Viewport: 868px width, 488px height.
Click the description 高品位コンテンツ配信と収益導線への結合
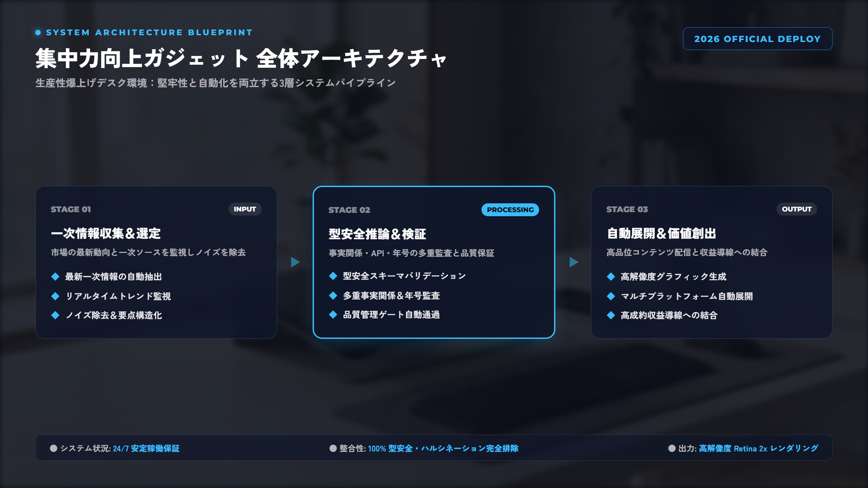click(x=687, y=252)
